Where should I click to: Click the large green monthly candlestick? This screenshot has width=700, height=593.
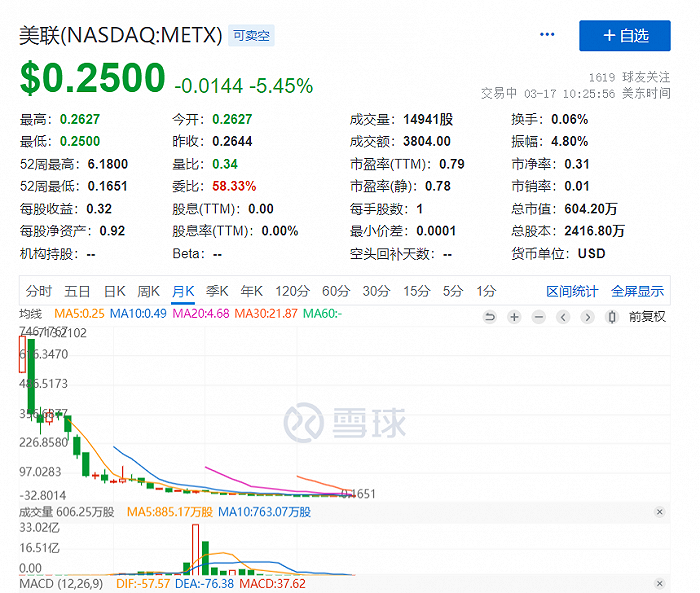pyautogui.click(x=31, y=377)
